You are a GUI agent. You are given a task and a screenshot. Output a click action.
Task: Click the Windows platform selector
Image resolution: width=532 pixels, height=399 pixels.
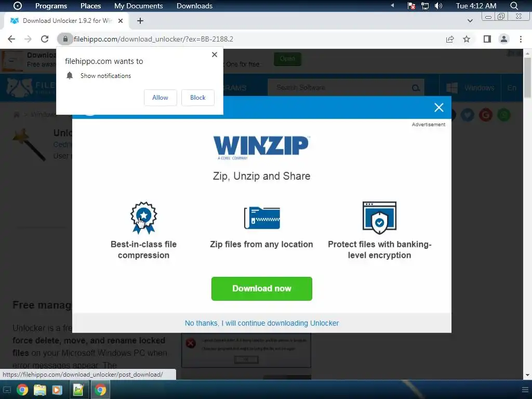470,88
